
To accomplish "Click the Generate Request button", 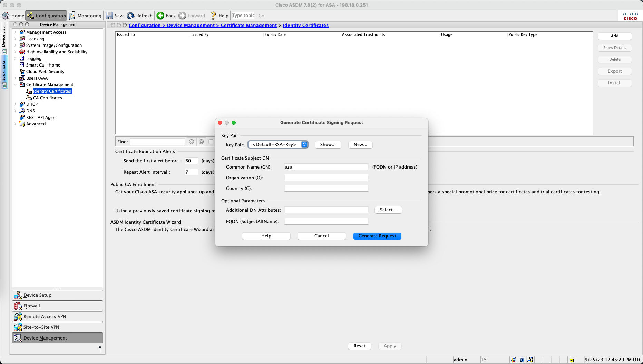I will (377, 236).
